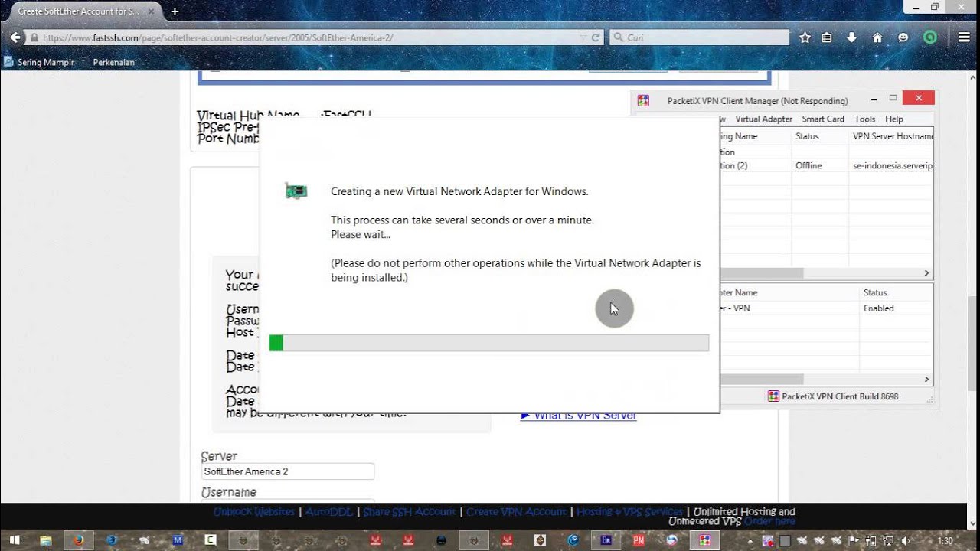Click the smiley face toolbar icon
The height and width of the screenshot is (551, 980).
click(x=903, y=37)
